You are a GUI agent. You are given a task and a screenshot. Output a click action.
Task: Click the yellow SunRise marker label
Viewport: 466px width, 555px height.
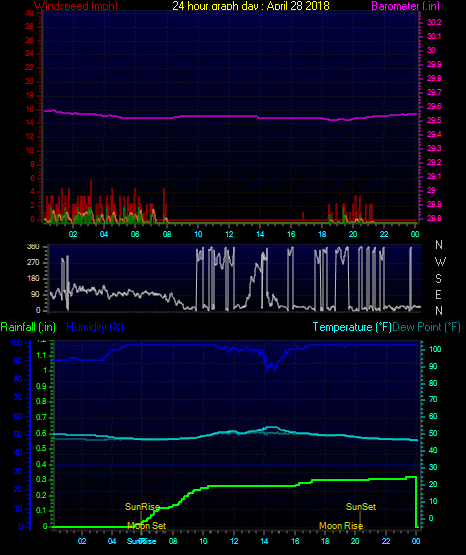pyautogui.click(x=142, y=507)
